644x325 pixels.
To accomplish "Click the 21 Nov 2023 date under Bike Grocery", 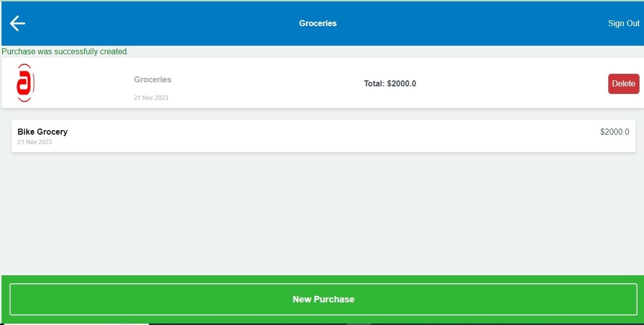I will tap(35, 142).
